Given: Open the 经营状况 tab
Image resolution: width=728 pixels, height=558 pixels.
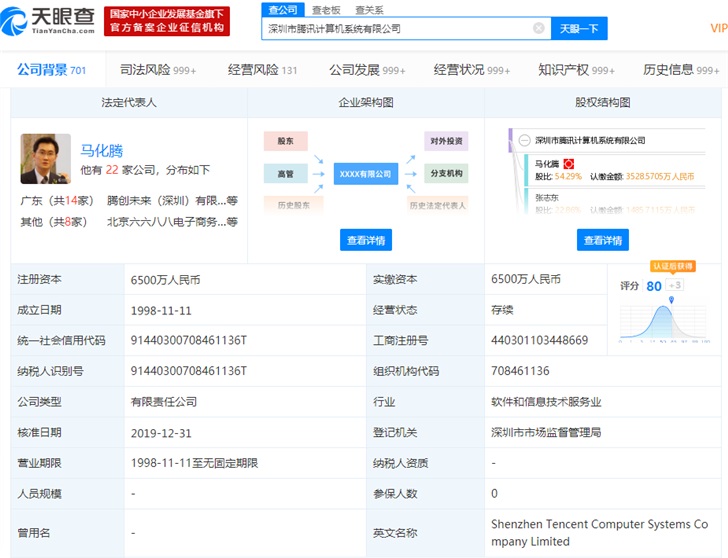Looking at the screenshot, I should coord(472,70).
